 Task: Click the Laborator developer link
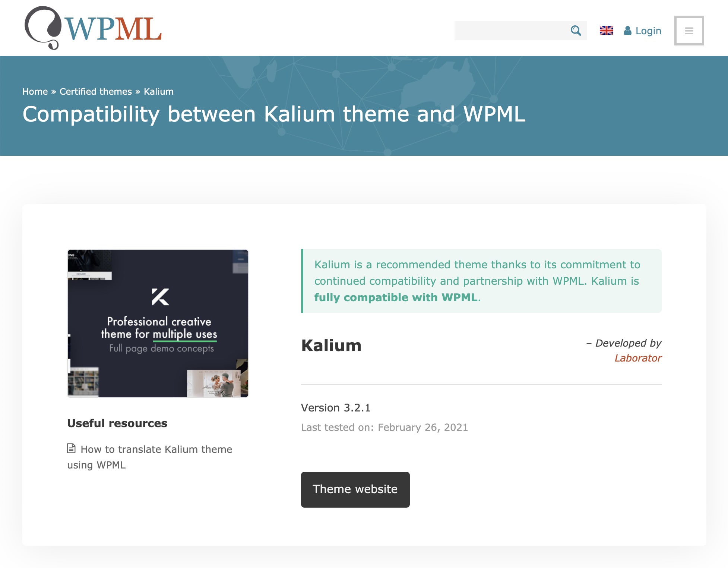click(x=637, y=357)
